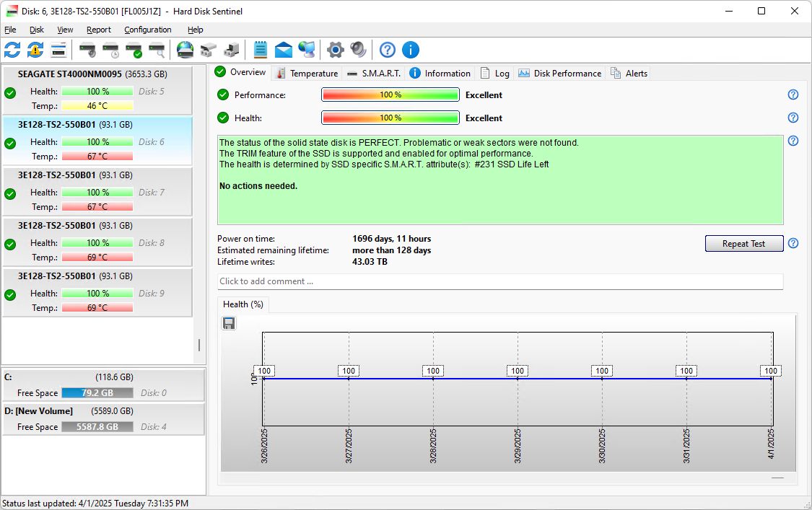Viewport: 812px width, 510px height.
Task: Click the 100 data label at 3/30/2025
Action: (602, 371)
